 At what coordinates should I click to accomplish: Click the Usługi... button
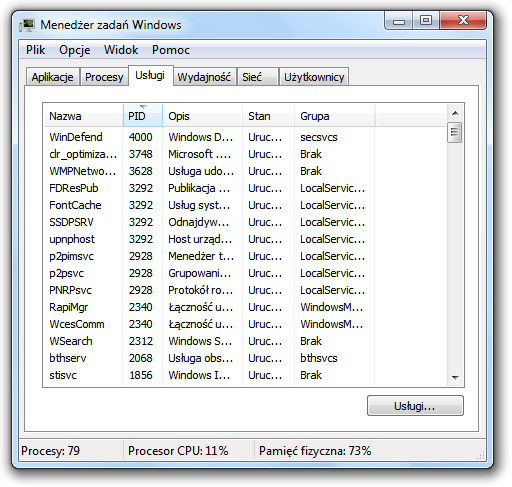click(415, 406)
